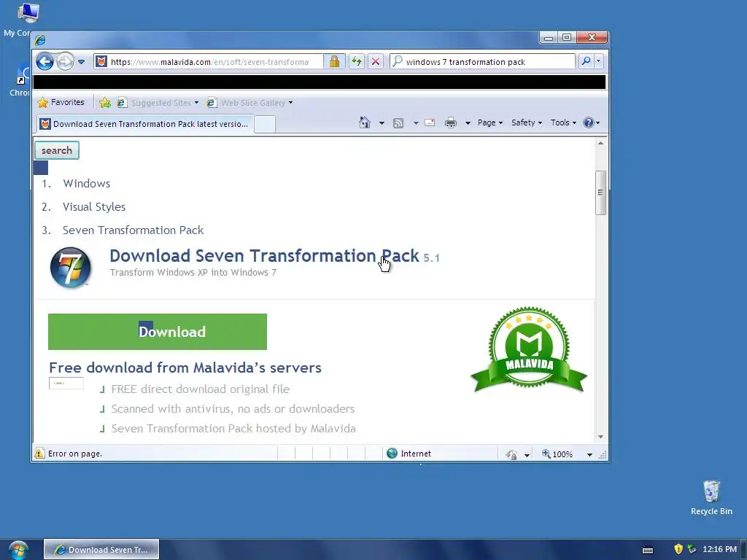Screen dimensions: 747x560
Task: Expand the zoom level dropdown arrow
Action: point(589,455)
